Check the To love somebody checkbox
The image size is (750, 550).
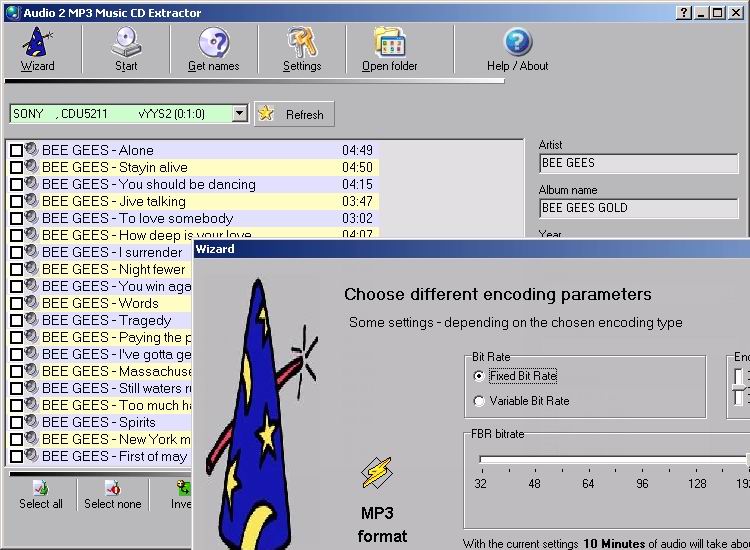(16, 219)
